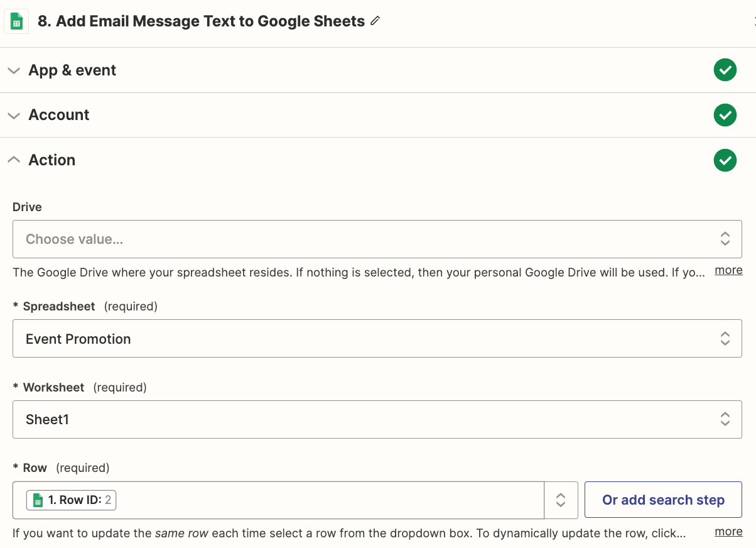
Task: Click the same row help text
Action: click(x=348, y=534)
